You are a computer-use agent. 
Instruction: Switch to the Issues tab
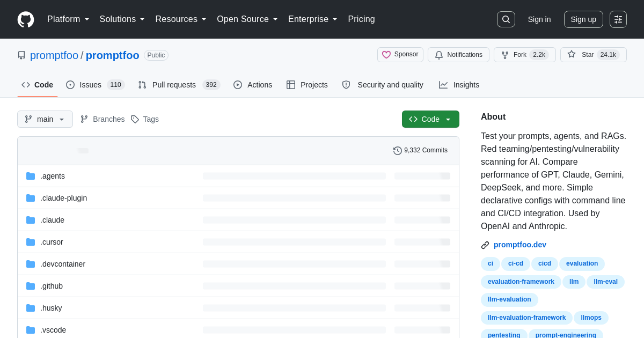pos(96,85)
